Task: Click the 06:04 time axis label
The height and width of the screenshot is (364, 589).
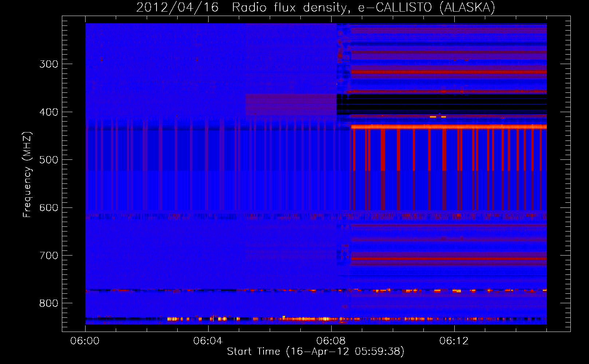Action: tap(208, 341)
